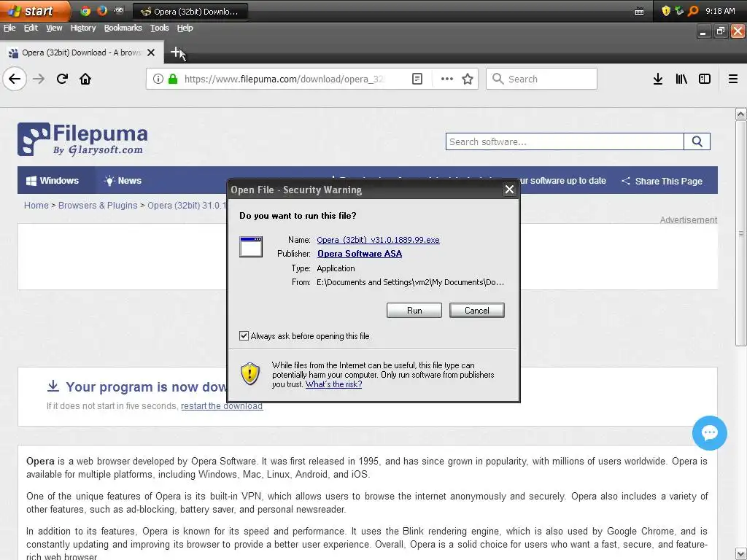Open the Opera v31.0.1889.99.exe file link
The image size is (747, 560).
tap(379, 240)
